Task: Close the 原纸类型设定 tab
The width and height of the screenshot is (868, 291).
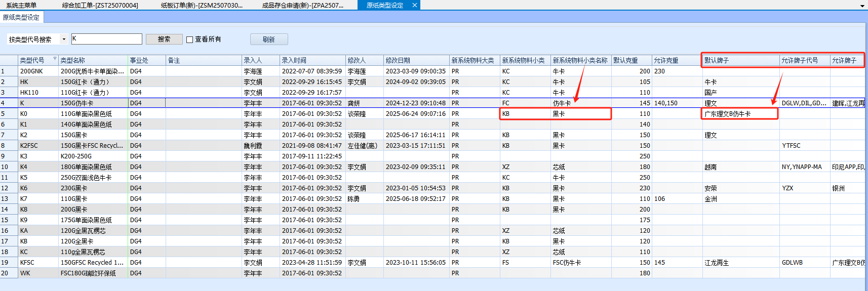Action: (x=415, y=5)
